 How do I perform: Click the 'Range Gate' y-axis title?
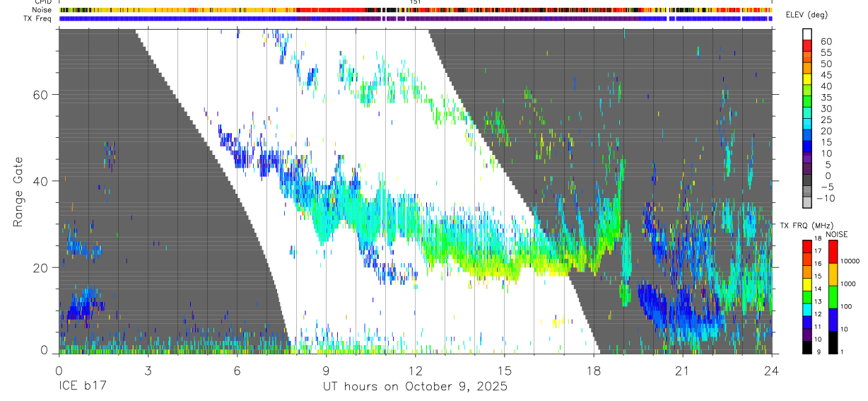[18, 192]
